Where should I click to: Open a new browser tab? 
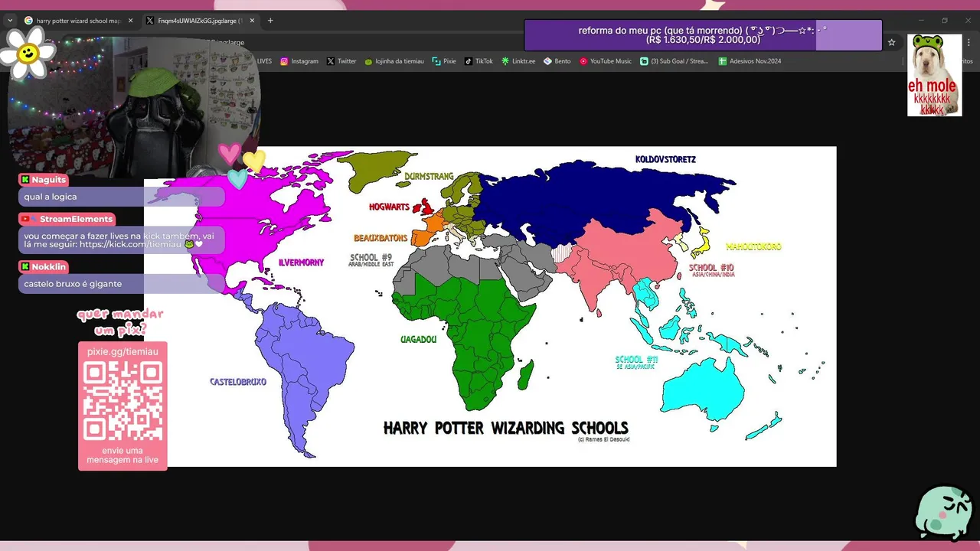click(x=270, y=21)
